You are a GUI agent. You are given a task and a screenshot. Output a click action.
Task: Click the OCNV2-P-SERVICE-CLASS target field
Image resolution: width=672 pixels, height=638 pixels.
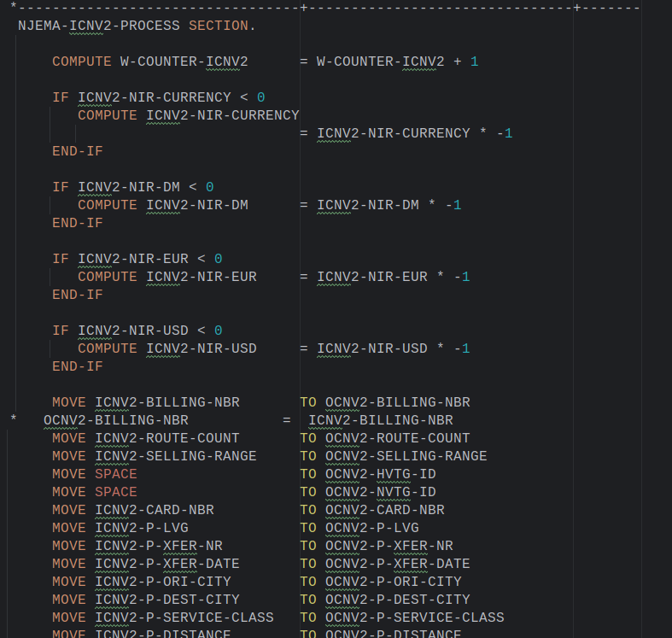coord(414,618)
